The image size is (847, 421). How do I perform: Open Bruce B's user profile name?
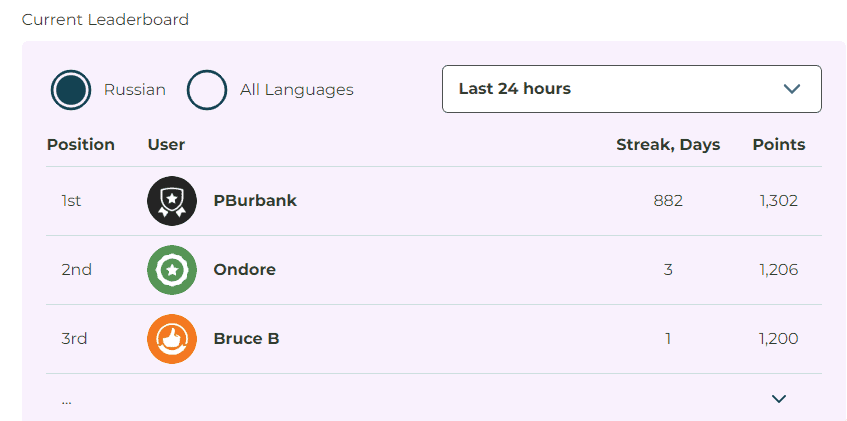246,339
